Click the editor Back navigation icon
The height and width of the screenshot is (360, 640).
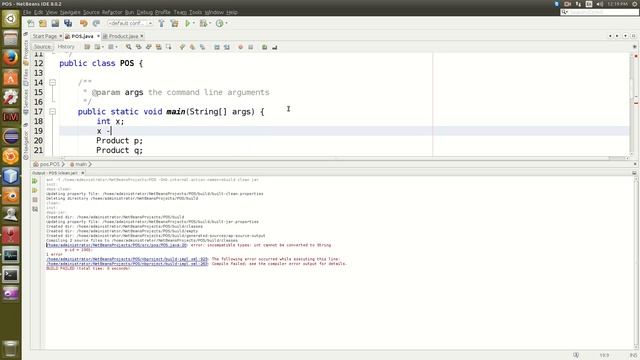coord(97,47)
